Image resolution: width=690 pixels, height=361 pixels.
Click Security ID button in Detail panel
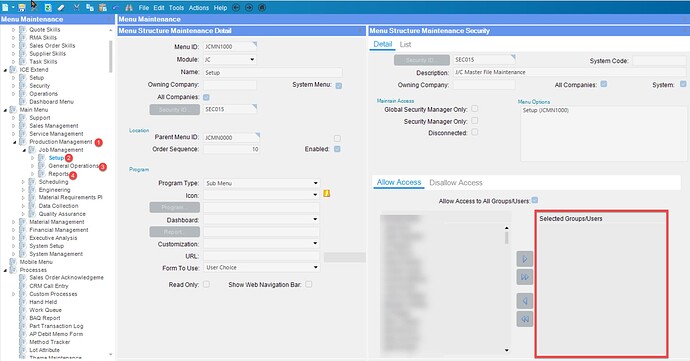pos(175,110)
